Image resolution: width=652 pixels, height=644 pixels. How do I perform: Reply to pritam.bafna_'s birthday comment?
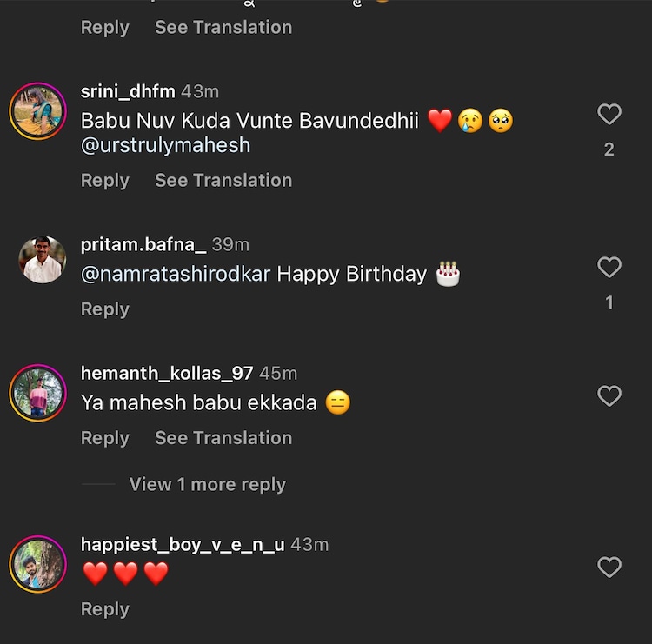pyautogui.click(x=104, y=309)
